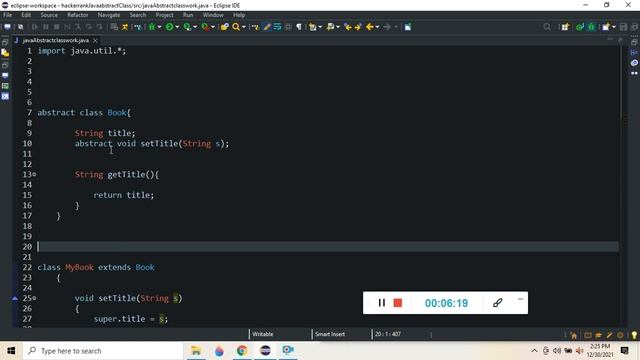
Task: Click the Search magnifier toolbar icon
Action: click(236, 27)
